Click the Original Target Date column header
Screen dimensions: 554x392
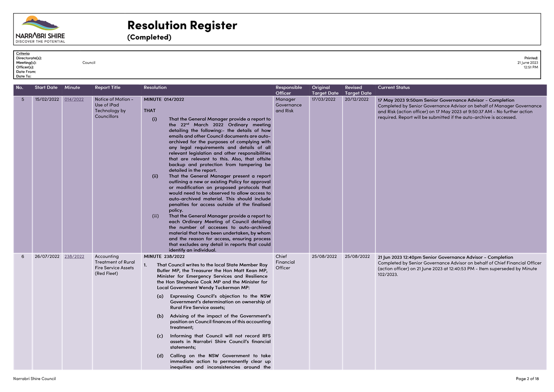tap(325, 90)
